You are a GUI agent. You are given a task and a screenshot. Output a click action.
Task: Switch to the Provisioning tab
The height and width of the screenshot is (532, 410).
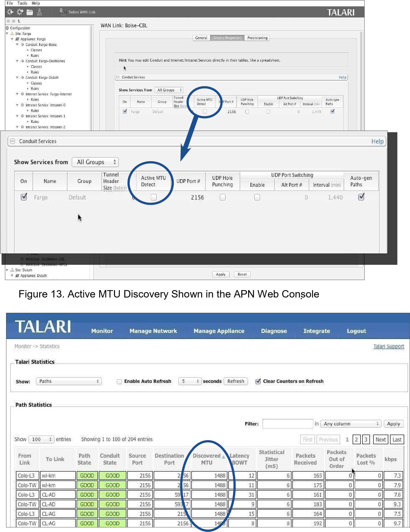pyautogui.click(x=257, y=38)
